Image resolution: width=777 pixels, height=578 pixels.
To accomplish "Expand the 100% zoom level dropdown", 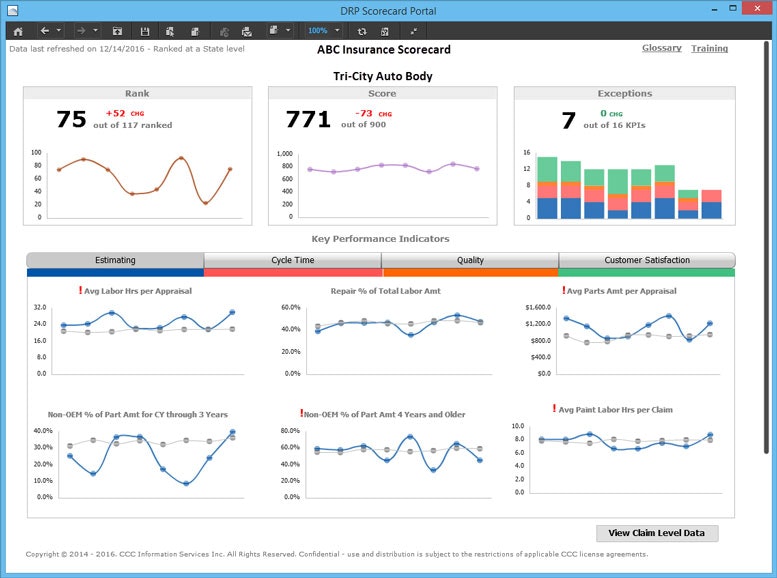I will 338,31.
